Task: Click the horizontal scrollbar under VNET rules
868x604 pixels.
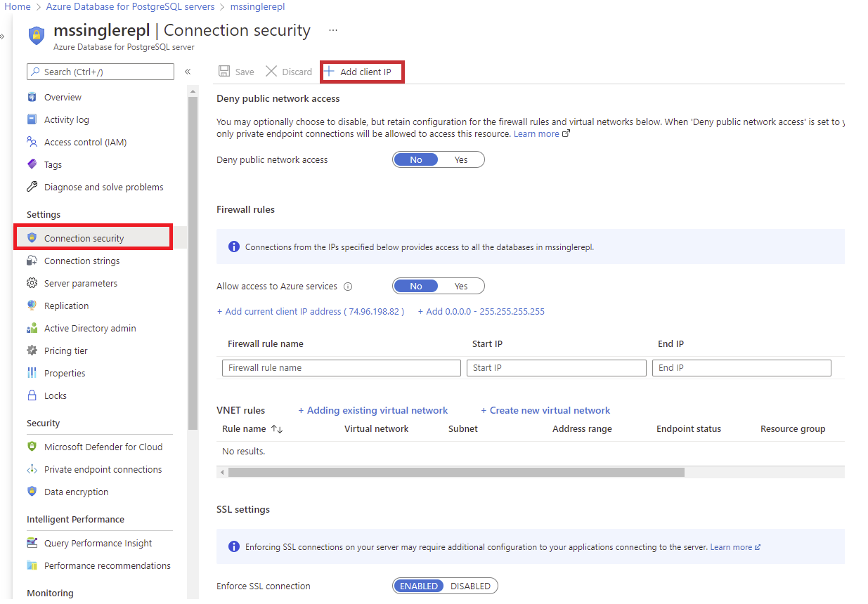Action: [456, 473]
